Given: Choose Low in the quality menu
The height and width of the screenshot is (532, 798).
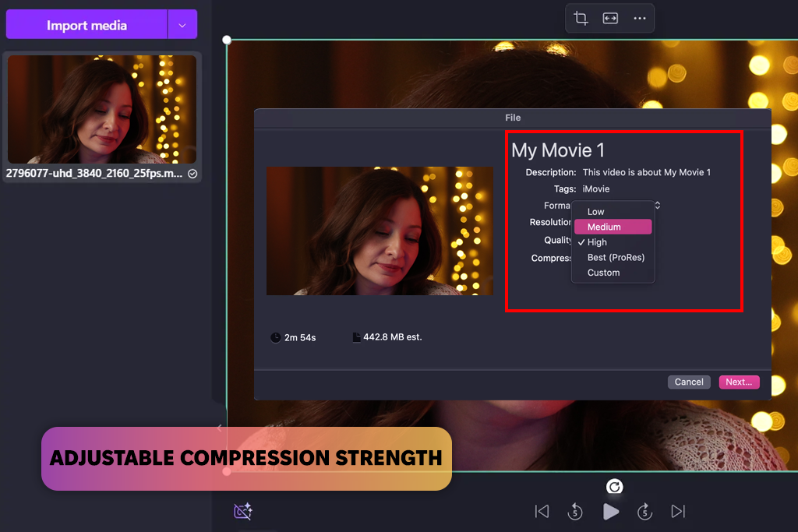Looking at the screenshot, I should (x=613, y=212).
